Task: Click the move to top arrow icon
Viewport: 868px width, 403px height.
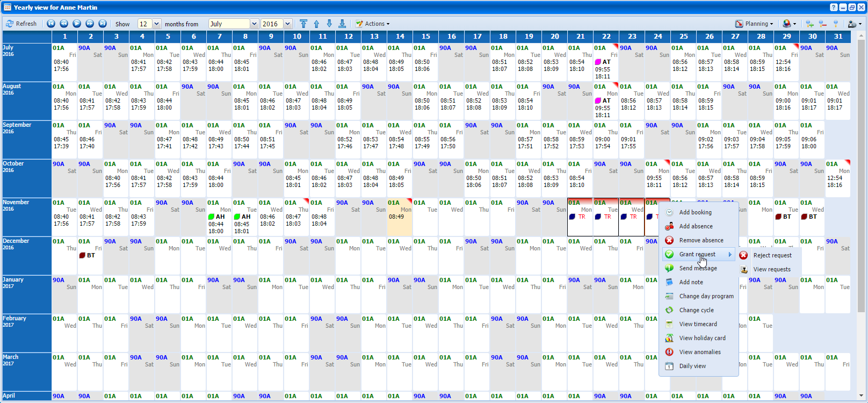Action: [303, 24]
